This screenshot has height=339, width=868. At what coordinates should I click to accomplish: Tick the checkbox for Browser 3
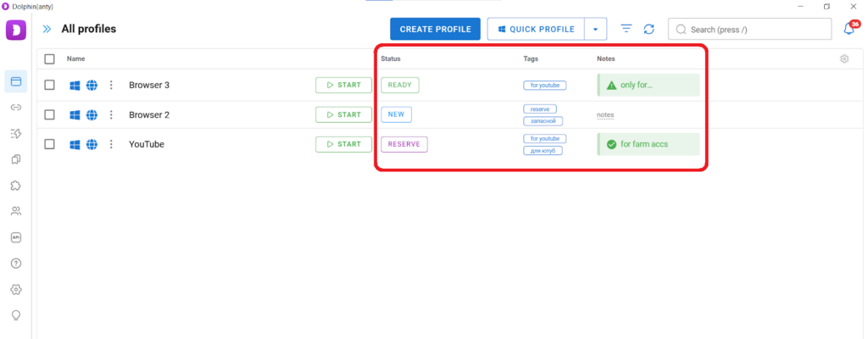click(x=49, y=85)
